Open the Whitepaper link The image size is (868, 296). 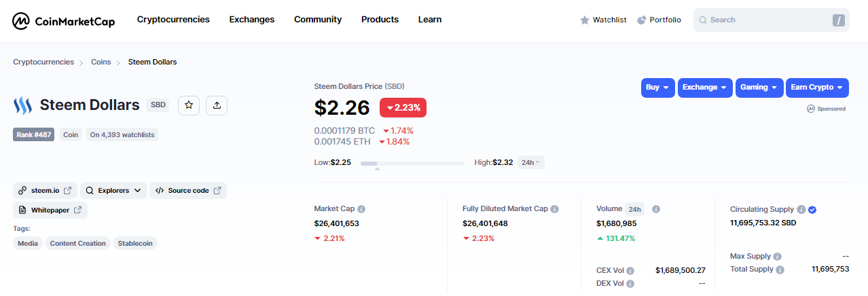tap(50, 210)
